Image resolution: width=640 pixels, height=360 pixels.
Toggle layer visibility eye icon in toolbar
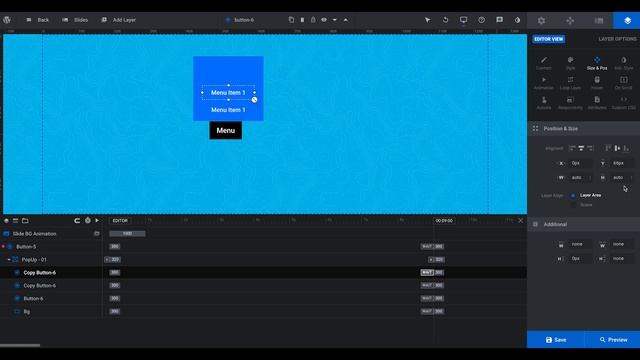click(324, 20)
